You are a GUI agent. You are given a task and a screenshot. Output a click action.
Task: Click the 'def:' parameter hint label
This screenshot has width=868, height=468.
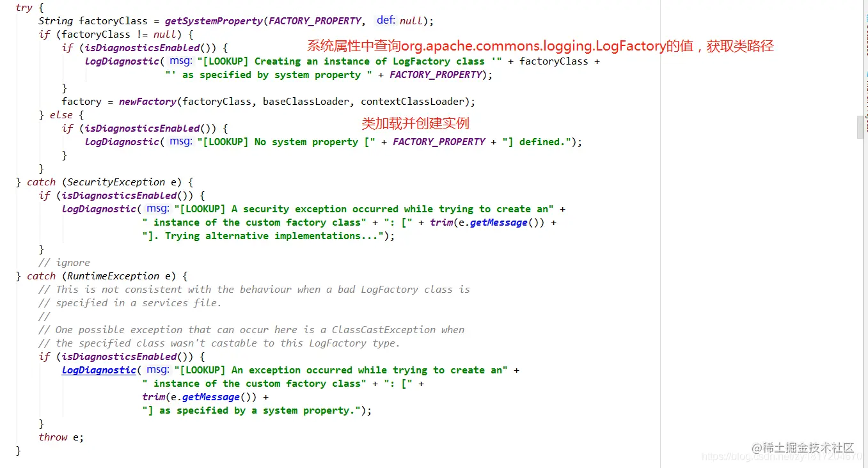point(386,20)
